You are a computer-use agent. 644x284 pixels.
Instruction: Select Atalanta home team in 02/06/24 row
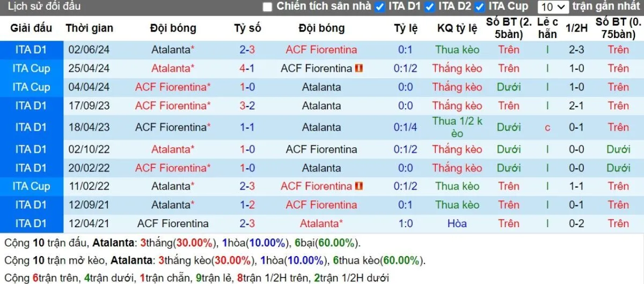pos(171,50)
